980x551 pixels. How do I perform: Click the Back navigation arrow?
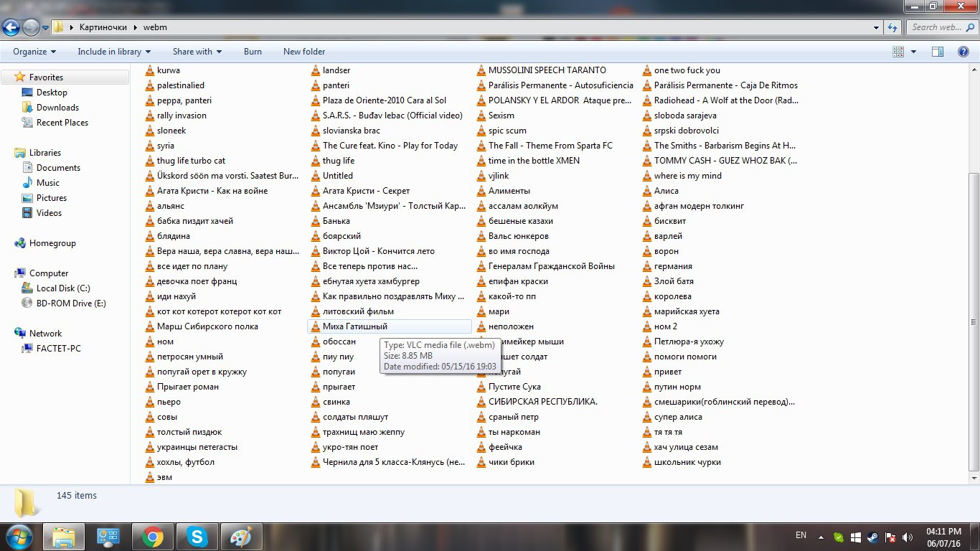pyautogui.click(x=11, y=27)
